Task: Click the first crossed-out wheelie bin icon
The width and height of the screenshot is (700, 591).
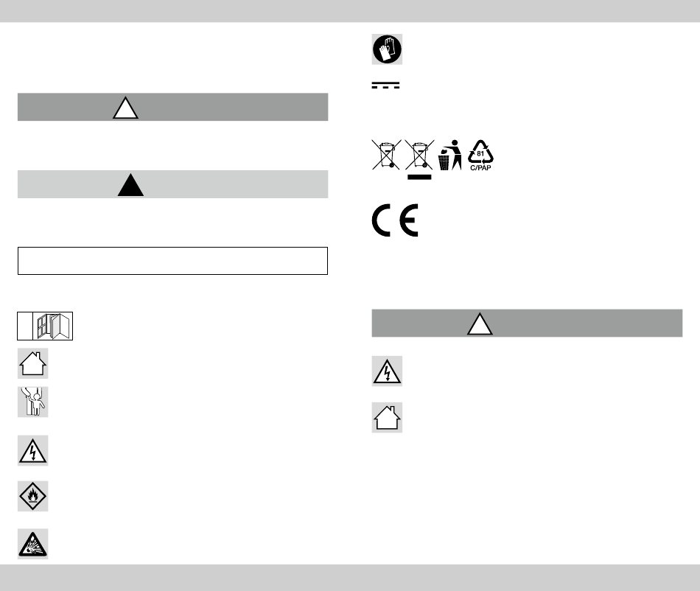Action: tap(387, 155)
